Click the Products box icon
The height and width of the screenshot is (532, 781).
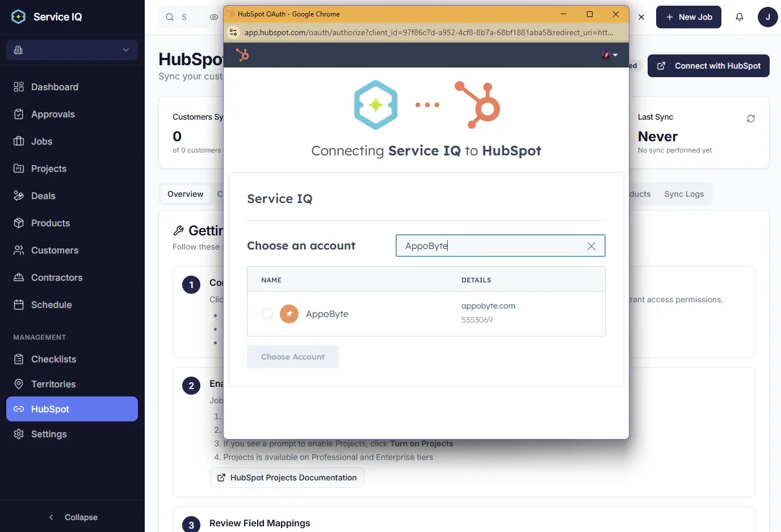(x=19, y=223)
